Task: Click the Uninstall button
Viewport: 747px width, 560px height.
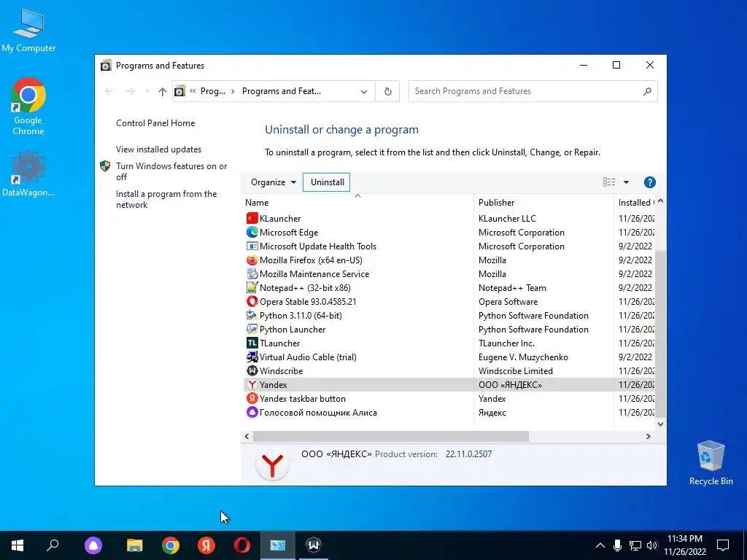Action: [x=328, y=182]
